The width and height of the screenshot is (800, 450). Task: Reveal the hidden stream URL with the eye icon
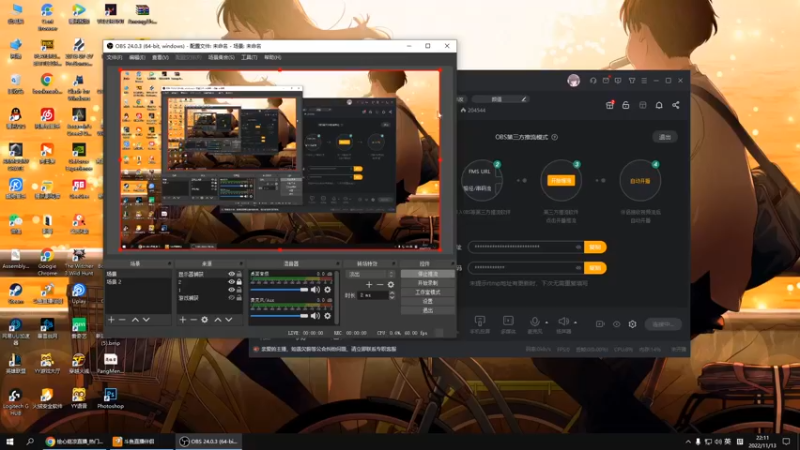click(578, 247)
